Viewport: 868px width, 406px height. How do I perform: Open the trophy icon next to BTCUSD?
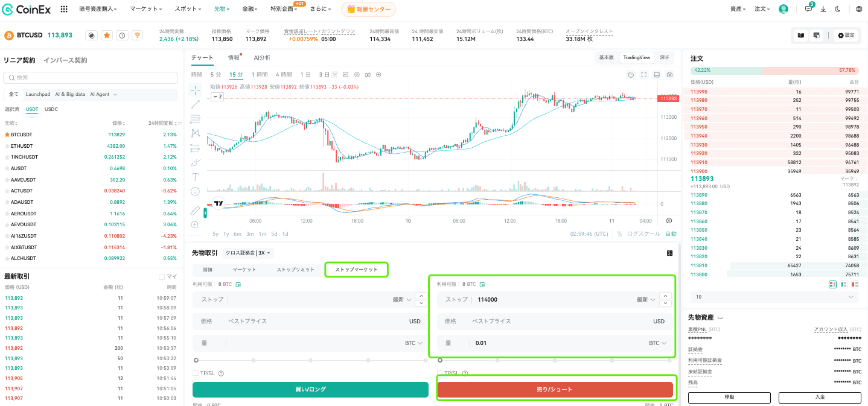click(x=138, y=36)
